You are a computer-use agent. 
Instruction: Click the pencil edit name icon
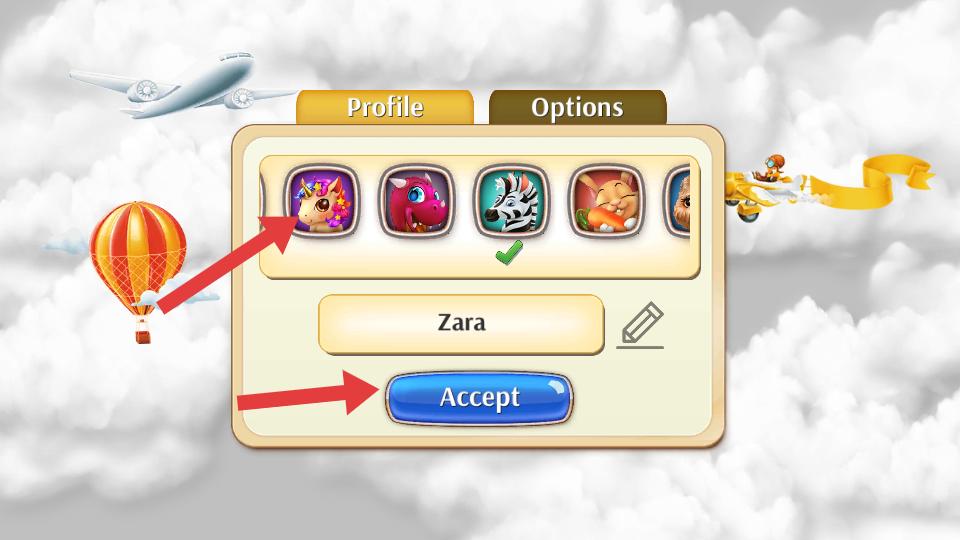pos(640,325)
